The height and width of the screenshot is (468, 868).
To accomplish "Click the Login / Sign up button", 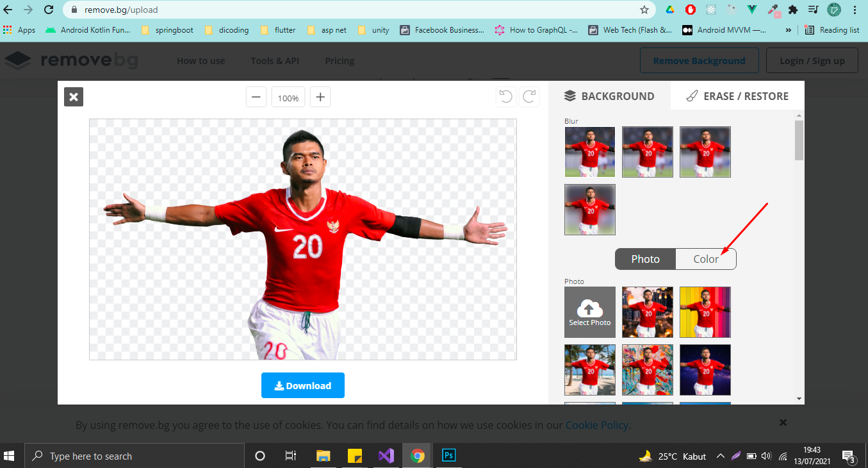I will coord(812,61).
